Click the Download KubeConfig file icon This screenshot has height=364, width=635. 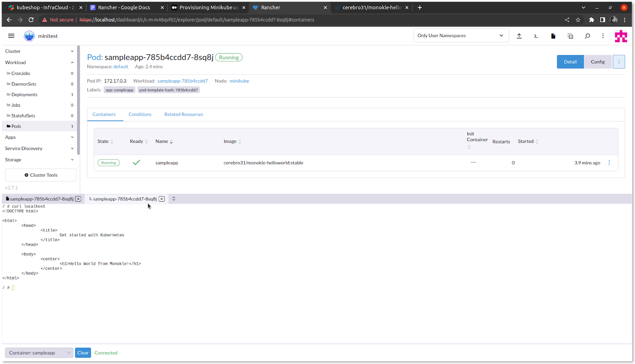point(553,36)
